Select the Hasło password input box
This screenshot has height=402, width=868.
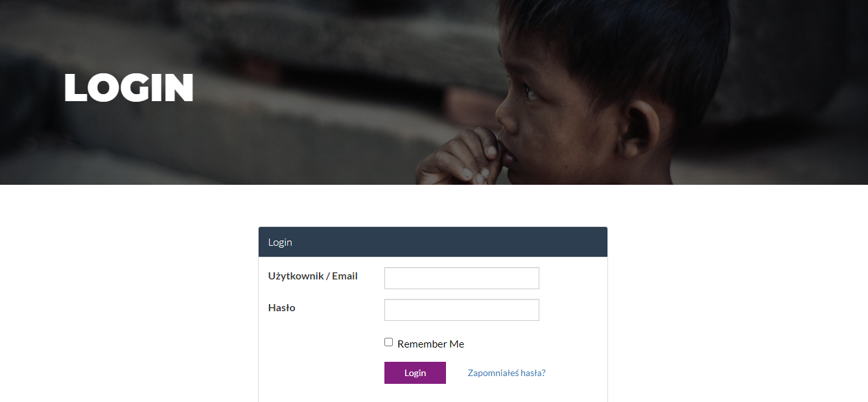click(x=462, y=310)
